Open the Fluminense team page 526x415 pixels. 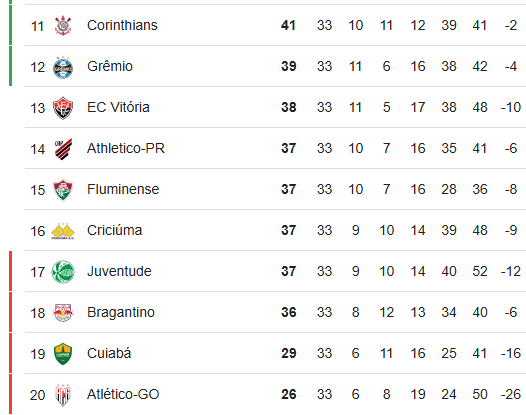[x=123, y=189]
